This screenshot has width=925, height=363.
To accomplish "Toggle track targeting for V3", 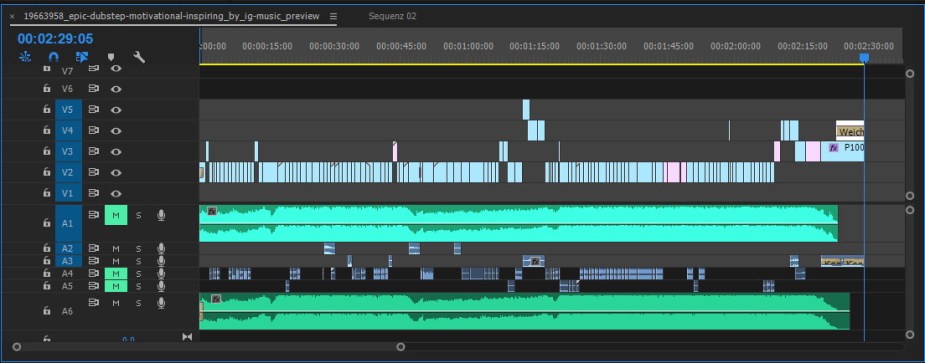I will pos(68,151).
